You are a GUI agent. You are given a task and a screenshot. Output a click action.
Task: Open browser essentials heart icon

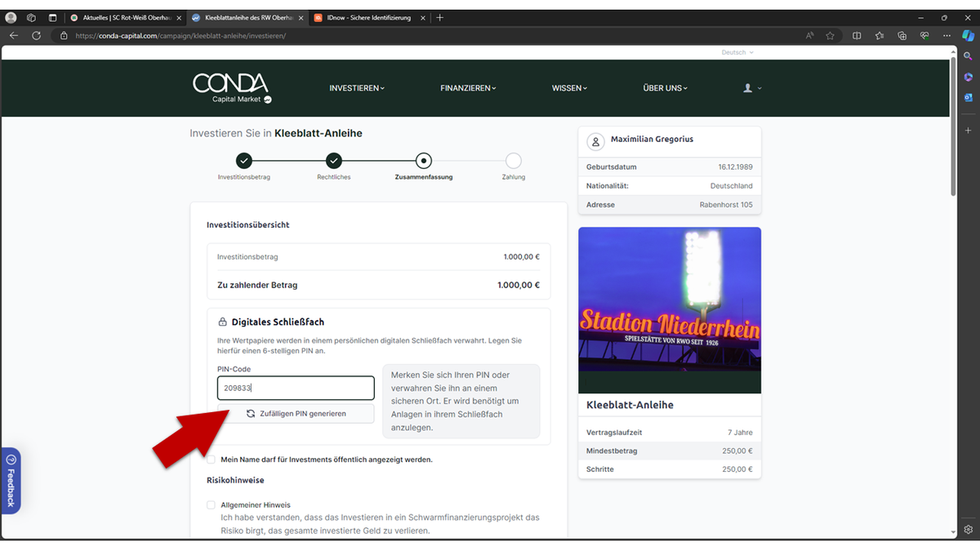point(924,36)
